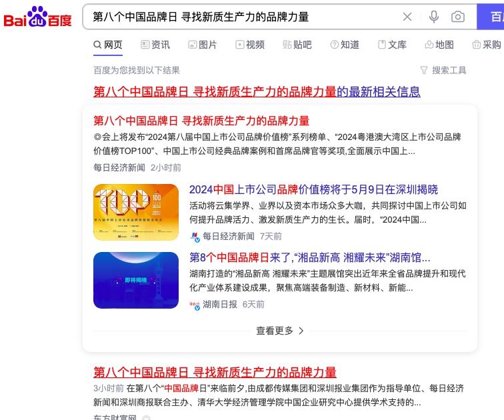Click the 资讯 tab news icon
The image size is (504, 420).
(145, 45)
